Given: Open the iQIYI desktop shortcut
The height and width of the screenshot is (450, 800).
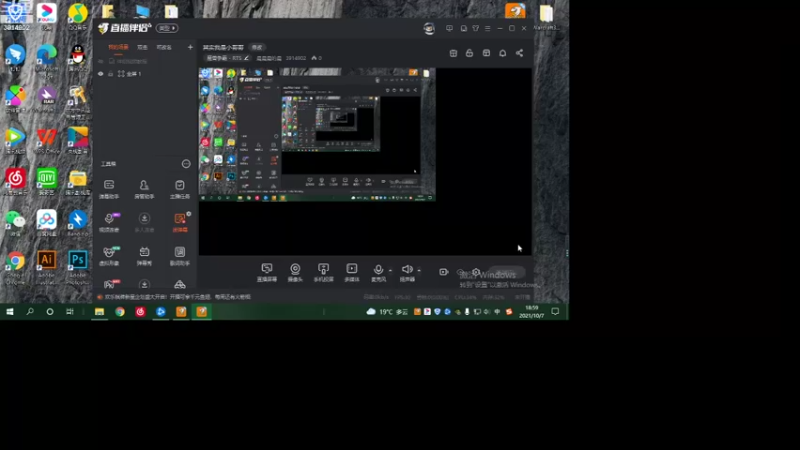Looking at the screenshot, I should click(x=46, y=182).
